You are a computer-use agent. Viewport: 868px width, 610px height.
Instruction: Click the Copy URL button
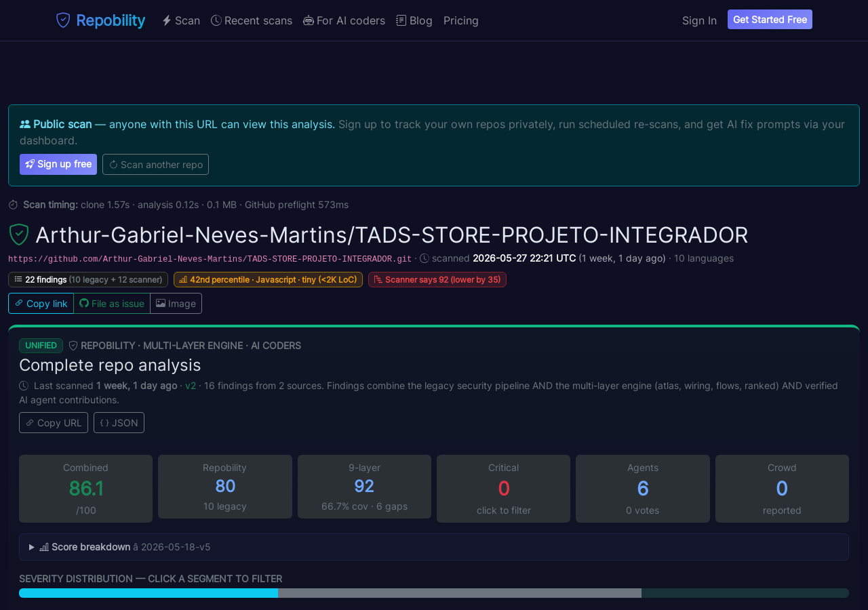(54, 422)
